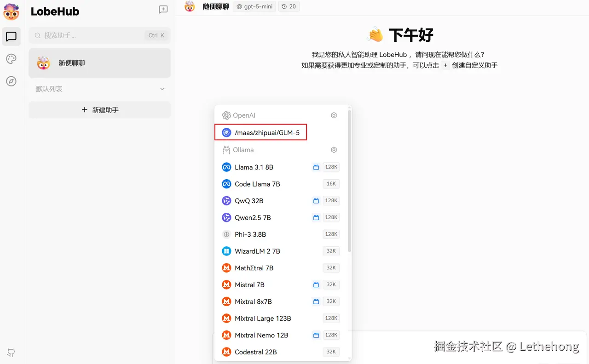Open Ollama provider settings gear
Viewport: 589px width, 364px height.
click(x=334, y=150)
